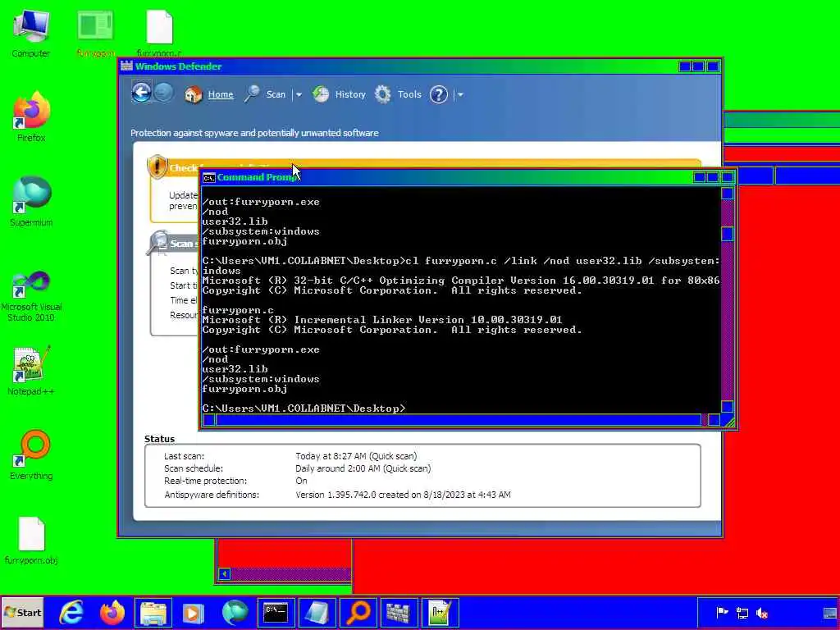
Task: Switch to Notepad++ taskbar button
Action: click(440, 612)
